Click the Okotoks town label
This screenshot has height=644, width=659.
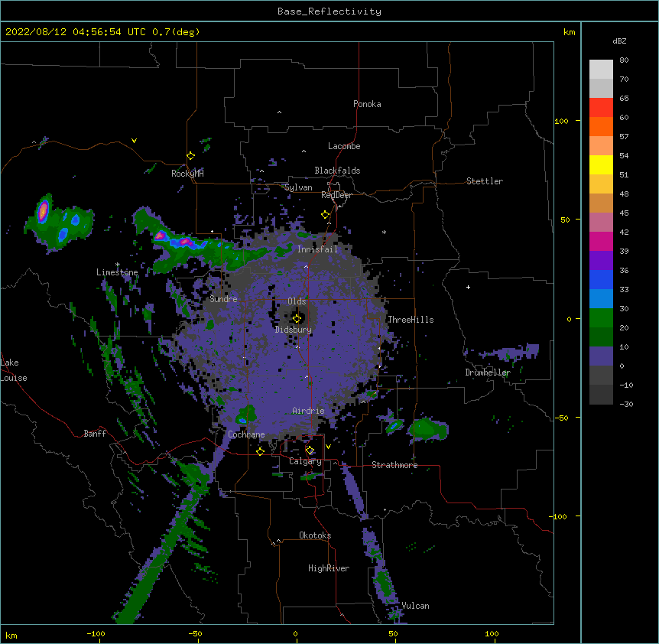(x=315, y=535)
